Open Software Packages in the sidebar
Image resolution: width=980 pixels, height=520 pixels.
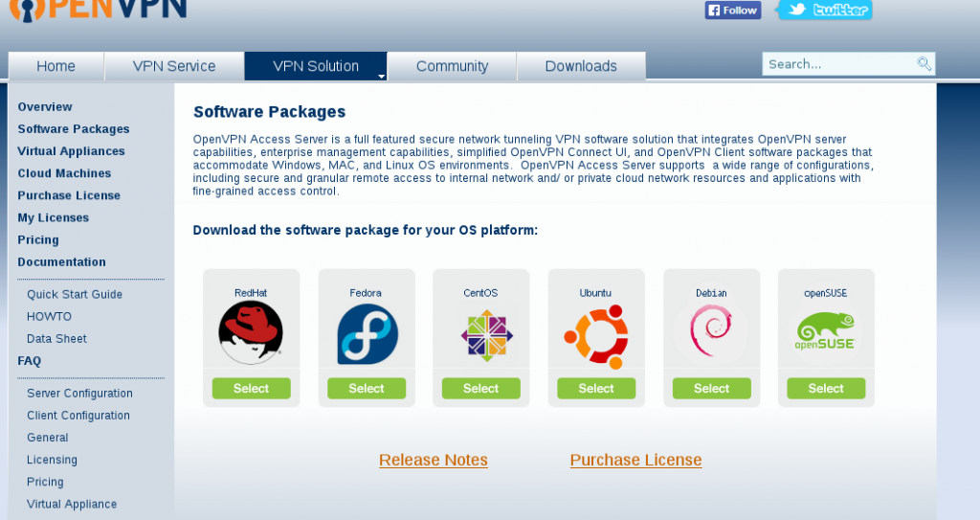[x=74, y=129]
